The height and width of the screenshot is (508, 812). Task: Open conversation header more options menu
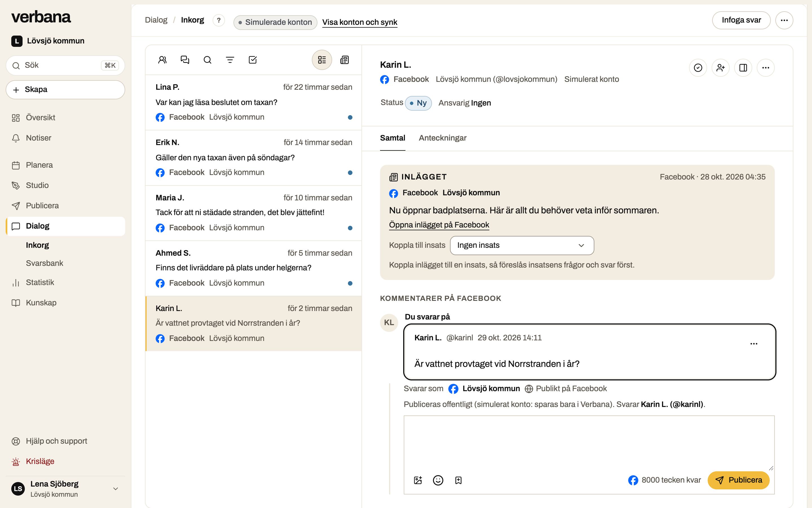coord(766,68)
